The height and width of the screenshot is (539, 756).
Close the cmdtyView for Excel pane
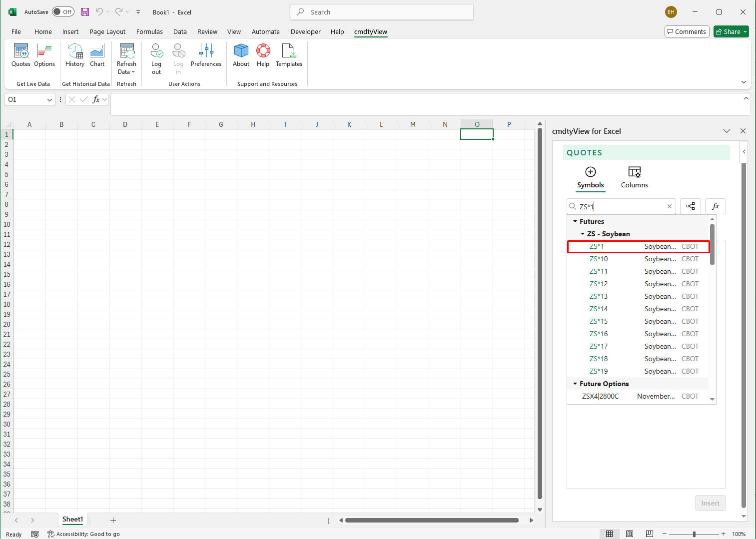pyautogui.click(x=743, y=131)
